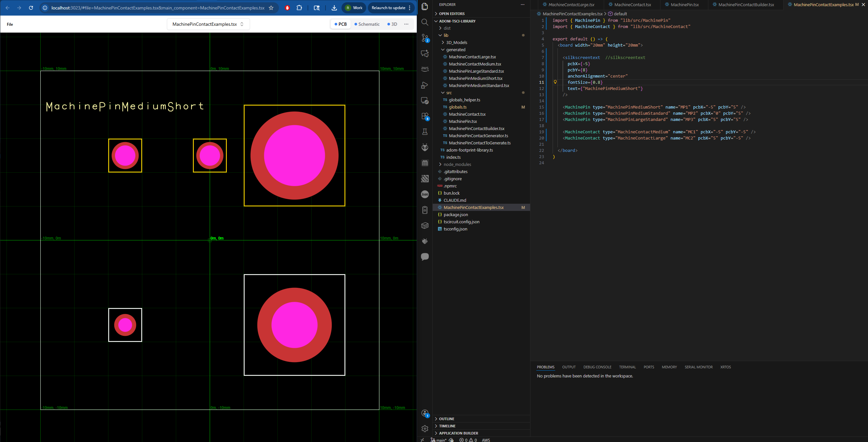This screenshot has width=868, height=442.
Task: Open the Search view in activity bar
Action: (425, 22)
